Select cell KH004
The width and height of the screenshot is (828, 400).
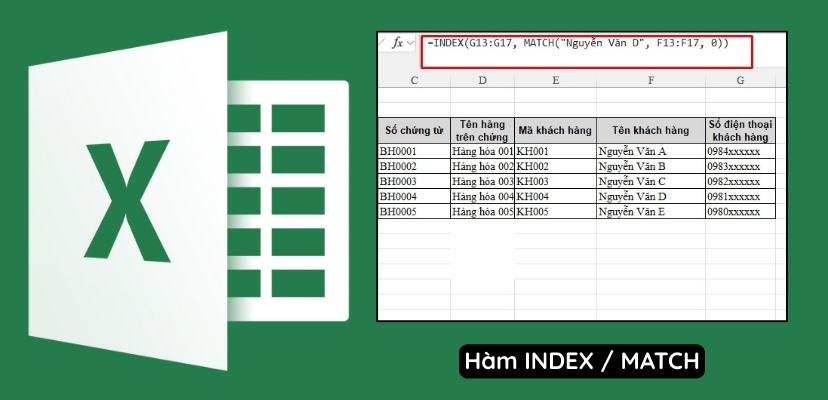click(x=556, y=197)
